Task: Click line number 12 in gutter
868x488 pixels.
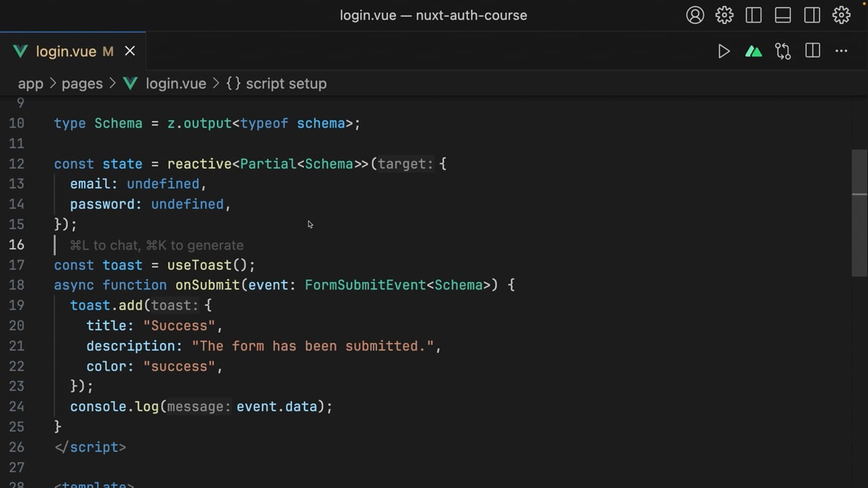Action: click(x=16, y=164)
